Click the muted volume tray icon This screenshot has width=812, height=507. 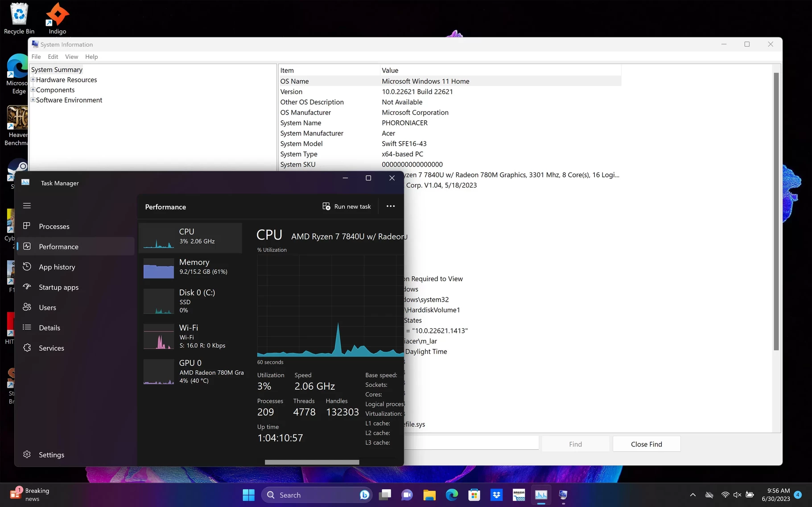737,495
